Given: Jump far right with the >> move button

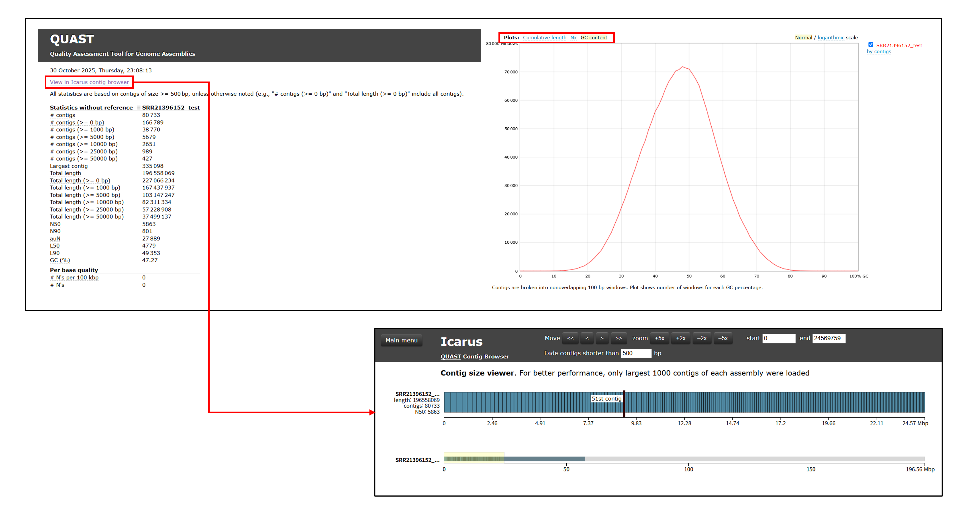Looking at the screenshot, I should click(x=619, y=338).
